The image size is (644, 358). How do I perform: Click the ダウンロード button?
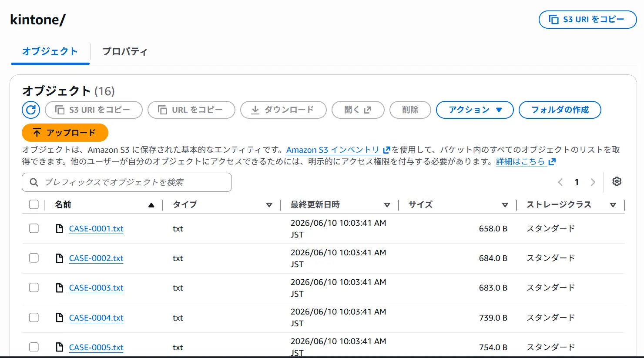283,110
